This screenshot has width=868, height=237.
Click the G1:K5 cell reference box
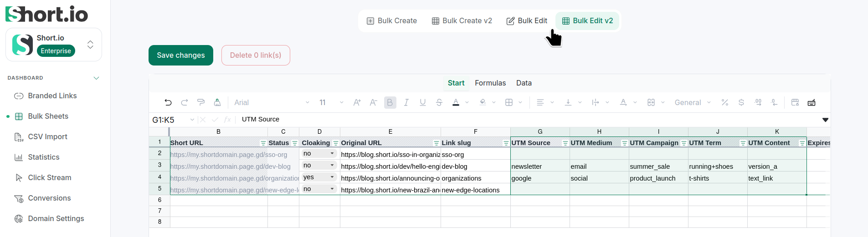(169, 120)
